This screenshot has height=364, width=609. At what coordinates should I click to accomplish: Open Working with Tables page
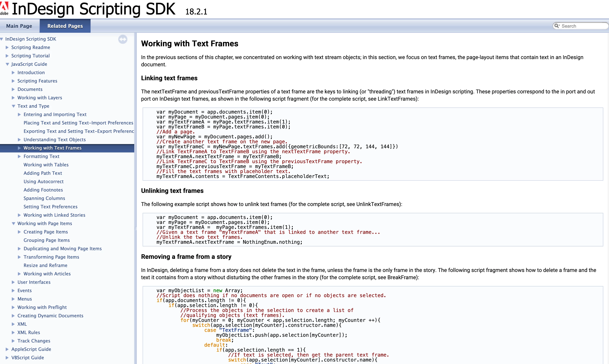tap(46, 165)
